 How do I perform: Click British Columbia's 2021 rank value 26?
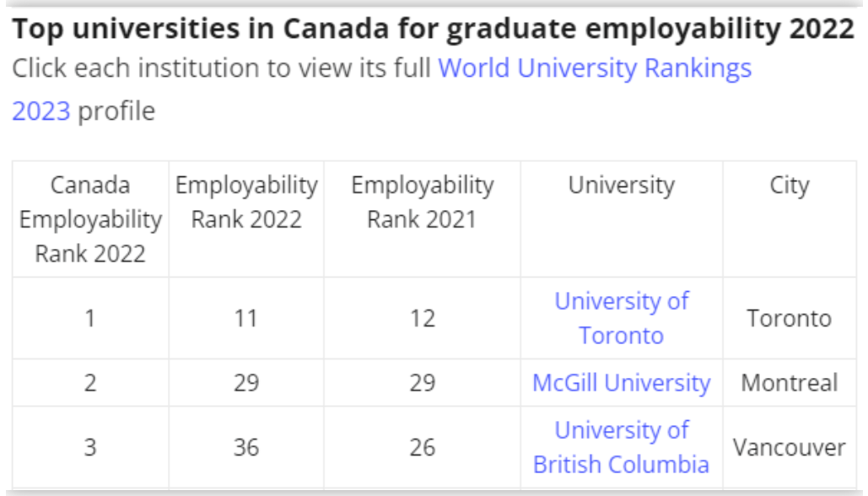422,447
